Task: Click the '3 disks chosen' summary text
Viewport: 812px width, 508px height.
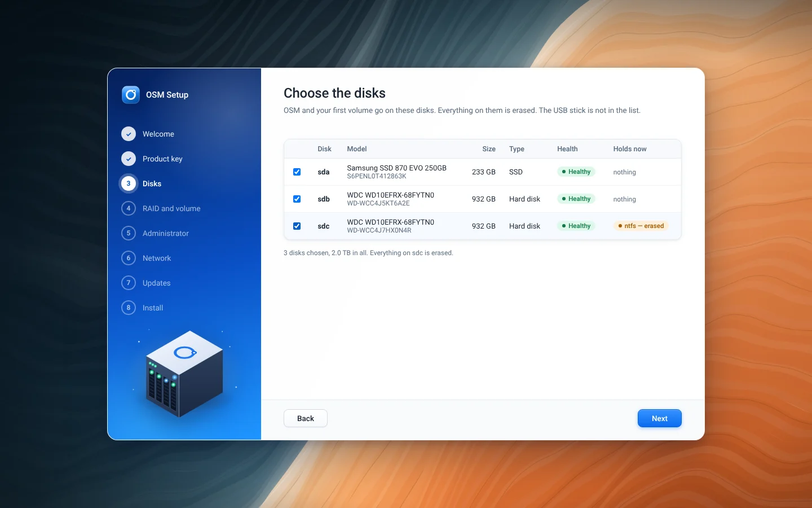Action: pos(368,253)
